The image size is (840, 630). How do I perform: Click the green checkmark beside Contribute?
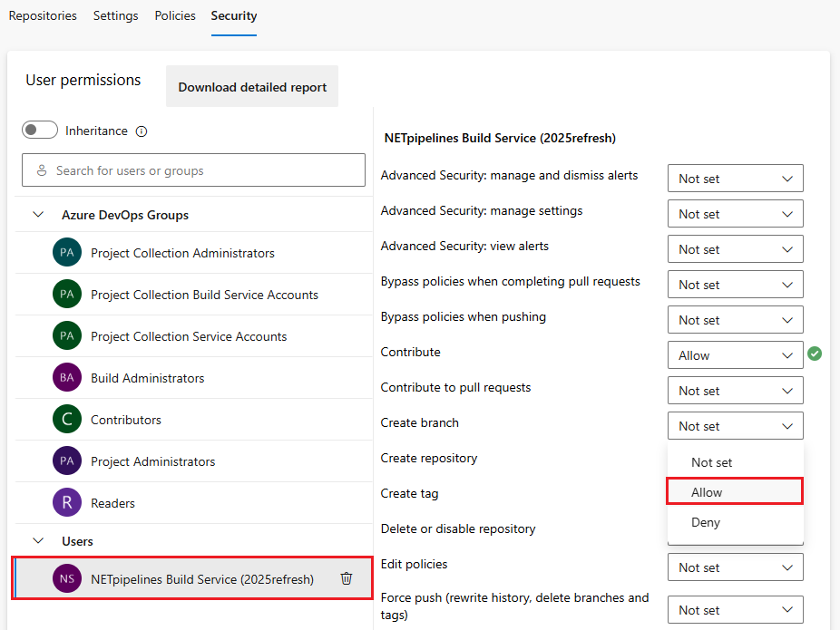coord(815,354)
